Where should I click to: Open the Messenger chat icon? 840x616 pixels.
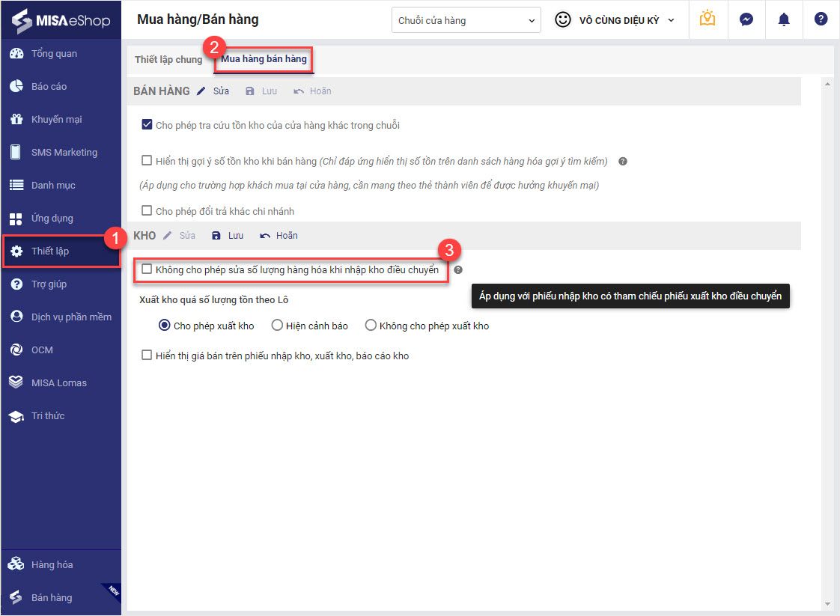746,19
